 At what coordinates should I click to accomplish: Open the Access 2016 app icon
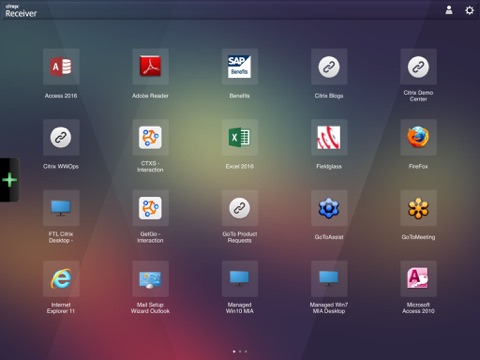click(x=61, y=67)
